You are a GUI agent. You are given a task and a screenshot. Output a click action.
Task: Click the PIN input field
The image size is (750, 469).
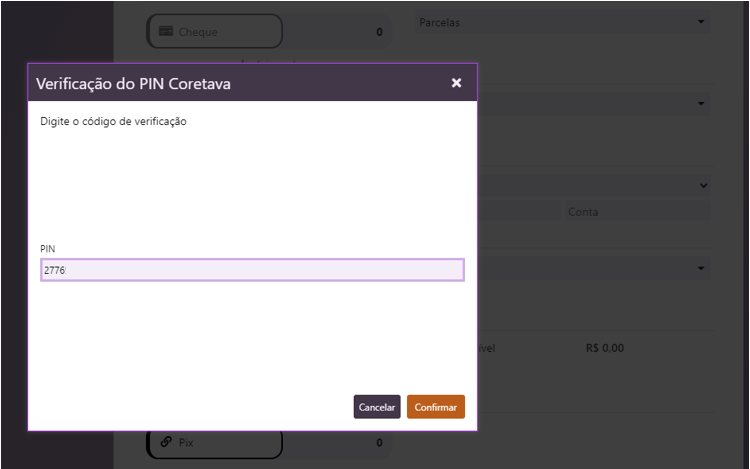tap(252, 270)
